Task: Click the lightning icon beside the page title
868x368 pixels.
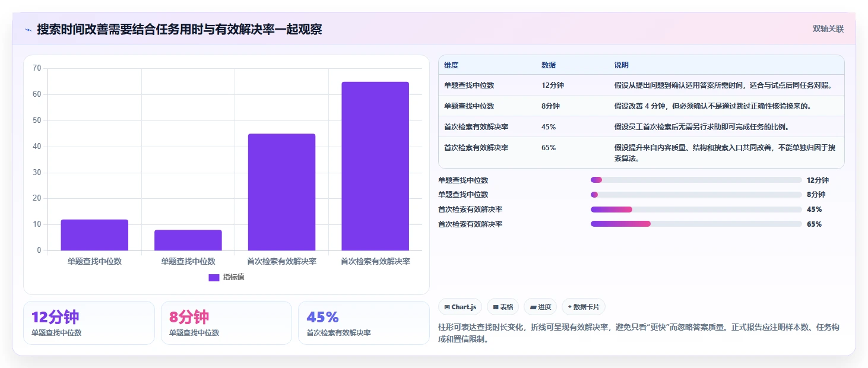Action: point(28,29)
